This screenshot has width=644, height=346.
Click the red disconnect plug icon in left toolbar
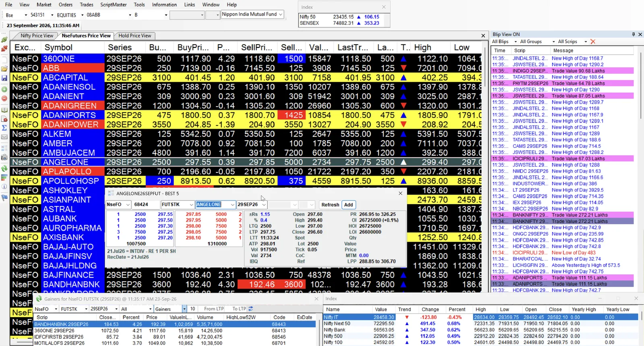coord(4,49)
